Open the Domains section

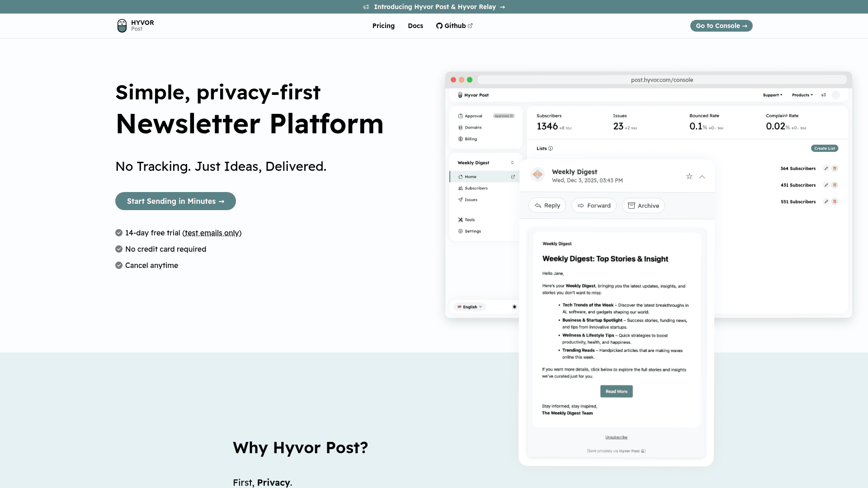[x=473, y=127]
